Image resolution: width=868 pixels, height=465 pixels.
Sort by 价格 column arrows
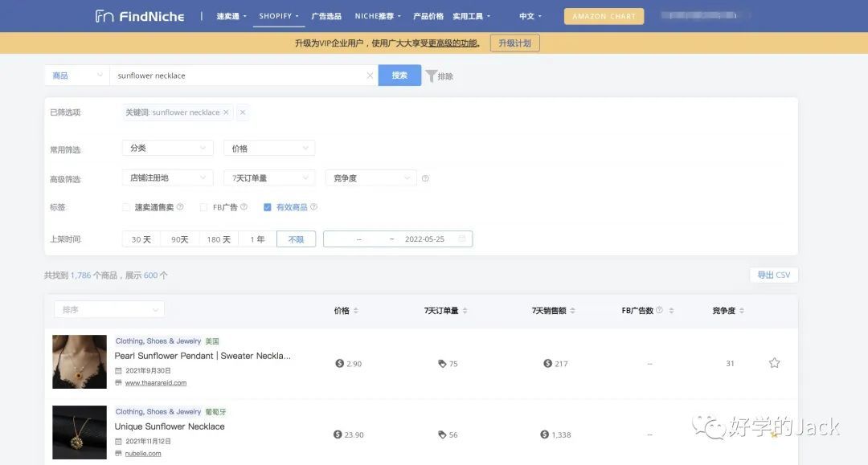point(356,311)
